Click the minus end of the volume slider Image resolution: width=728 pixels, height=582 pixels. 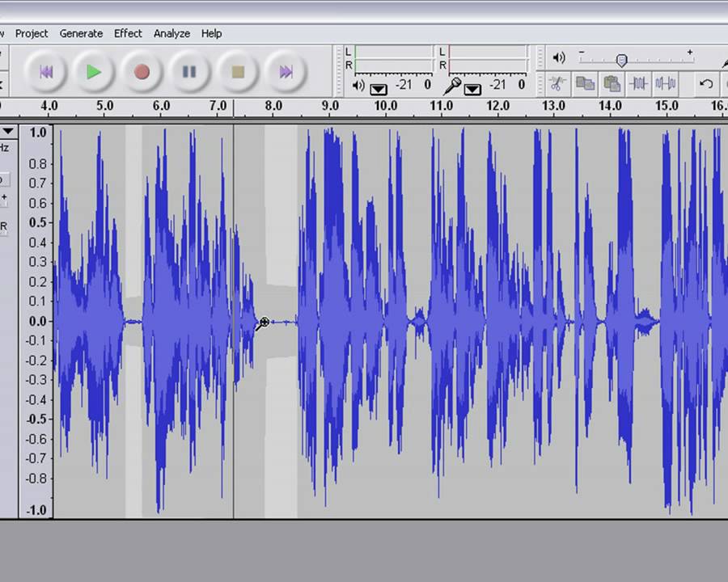[x=582, y=52]
